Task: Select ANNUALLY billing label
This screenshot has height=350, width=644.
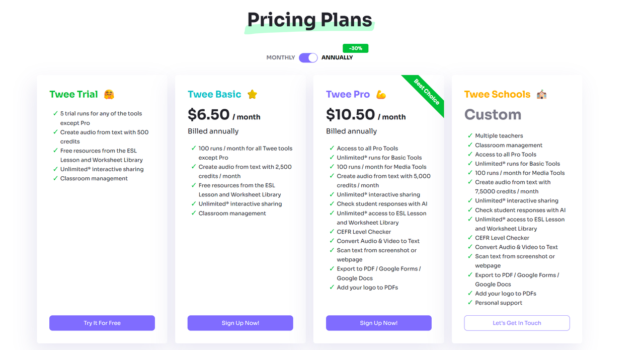Action: 337,57
